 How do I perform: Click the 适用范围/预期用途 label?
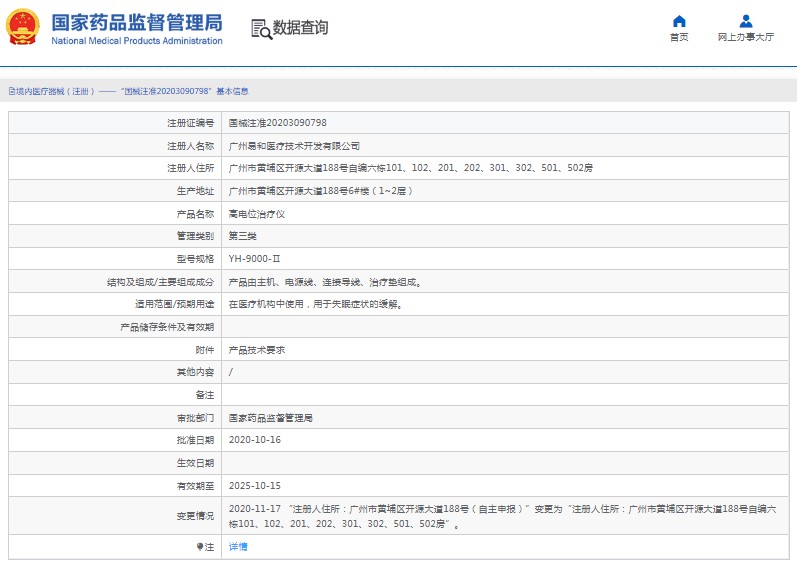174,304
